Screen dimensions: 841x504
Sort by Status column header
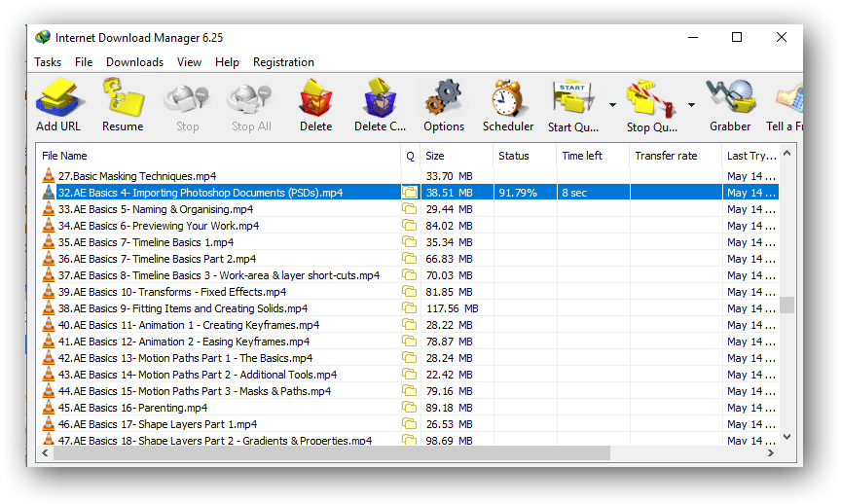tap(525, 156)
